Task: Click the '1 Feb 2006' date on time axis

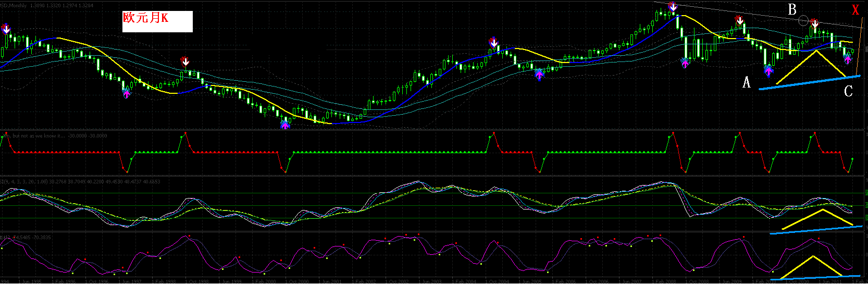Action: [x=564, y=281]
